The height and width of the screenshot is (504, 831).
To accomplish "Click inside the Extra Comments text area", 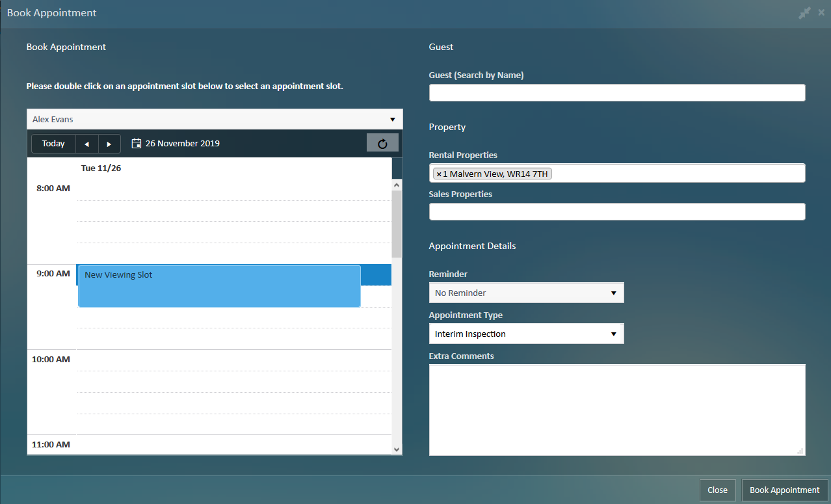I will (616, 410).
